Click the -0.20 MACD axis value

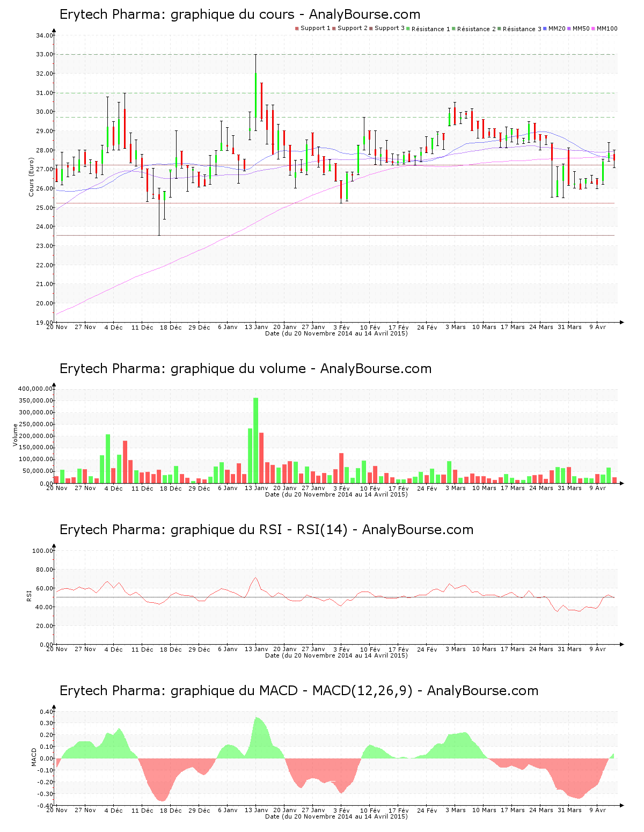[x=45, y=782]
